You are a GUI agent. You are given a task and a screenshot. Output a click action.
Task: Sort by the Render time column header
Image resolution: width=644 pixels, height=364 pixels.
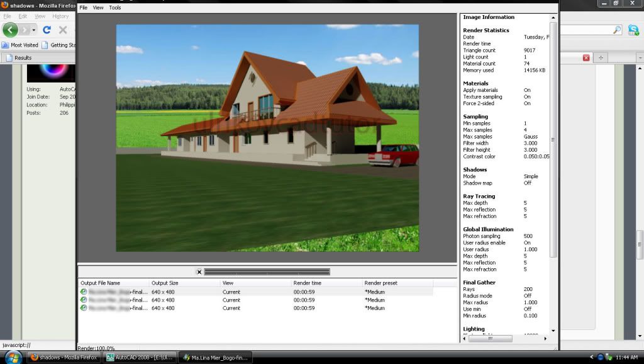307,283
